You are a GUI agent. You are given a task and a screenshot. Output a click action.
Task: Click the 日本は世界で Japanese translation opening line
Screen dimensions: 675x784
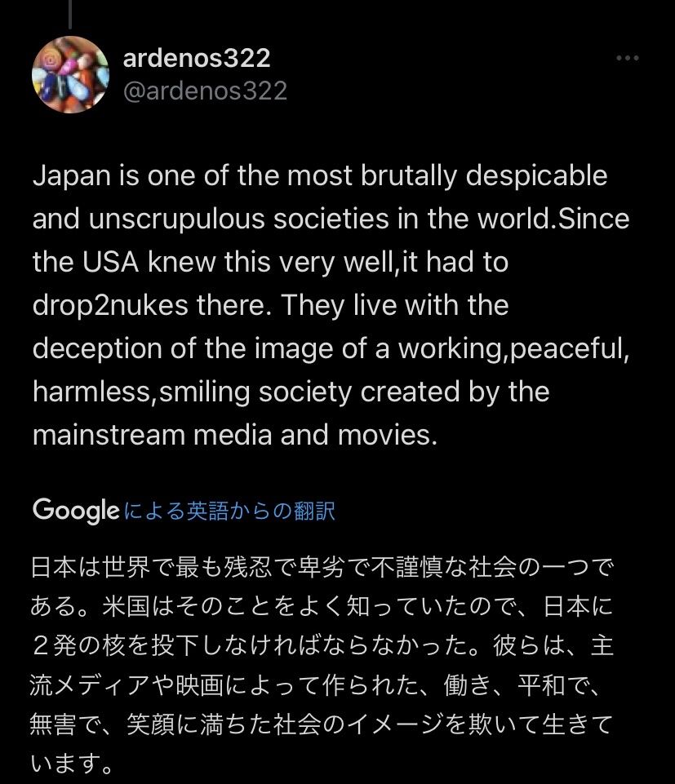[322, 568]
